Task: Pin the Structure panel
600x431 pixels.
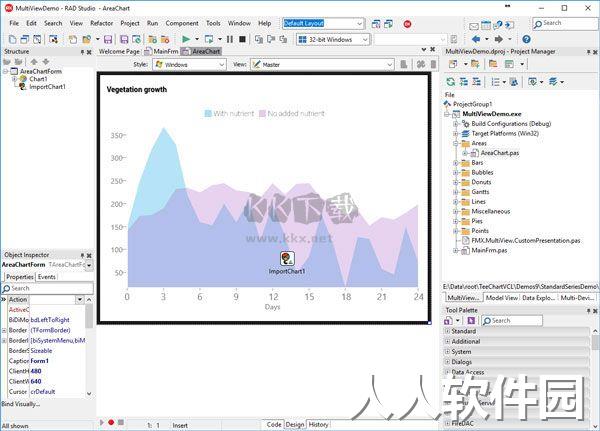Action: (x=82, y=52)
